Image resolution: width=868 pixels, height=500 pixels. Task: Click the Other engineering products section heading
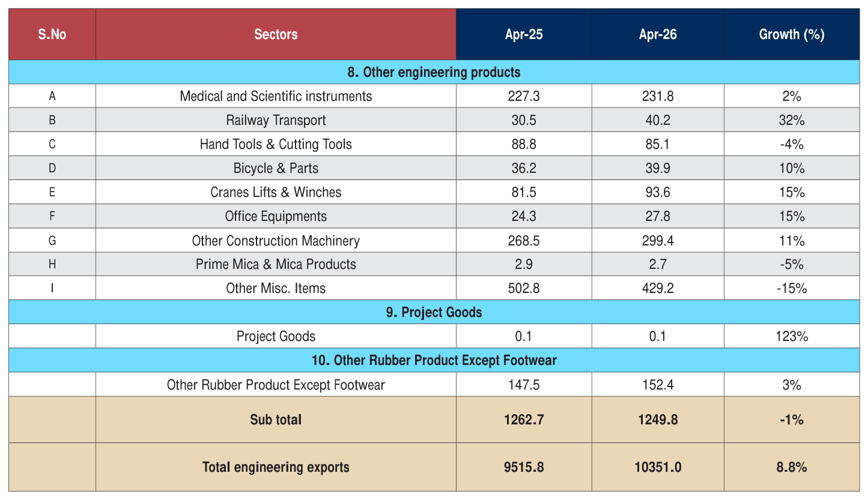click(x=434, y=72)
